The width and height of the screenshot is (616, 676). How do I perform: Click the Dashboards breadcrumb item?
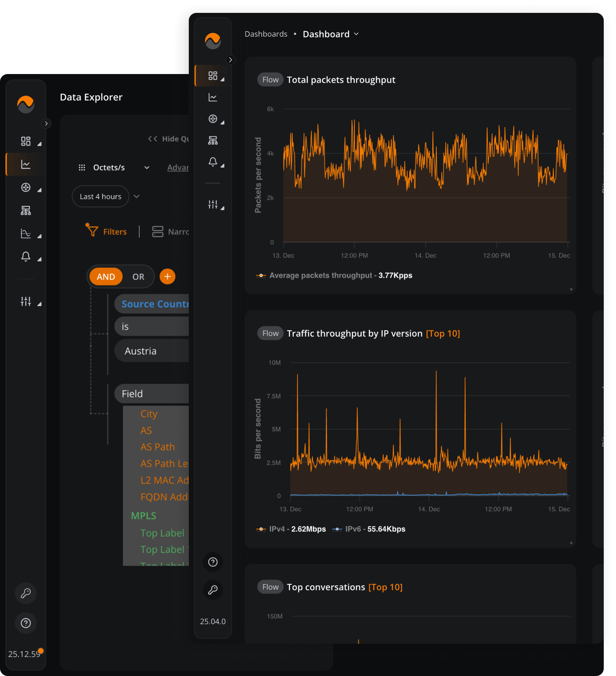[266, 33]
